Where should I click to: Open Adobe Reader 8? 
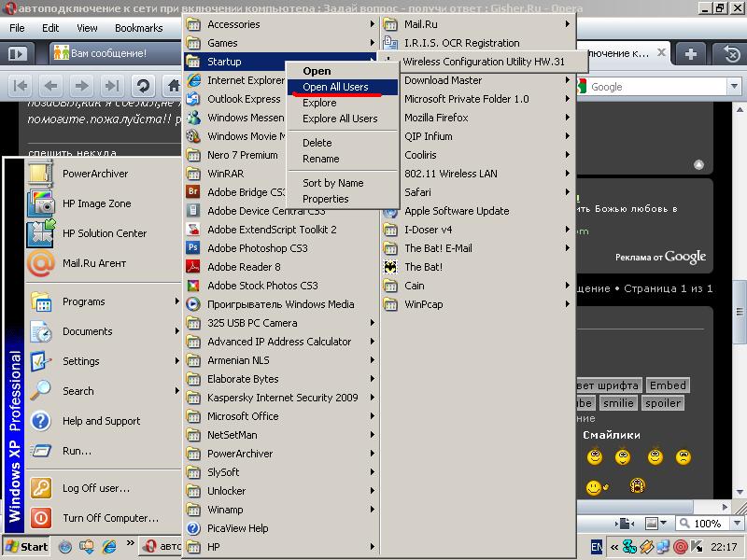point(243,267)
